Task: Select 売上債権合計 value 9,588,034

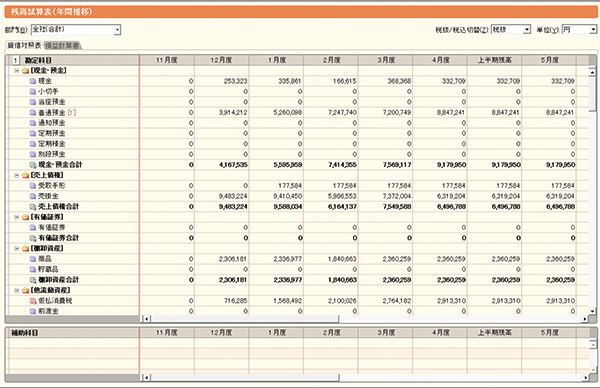Action: tap(288, 207)
